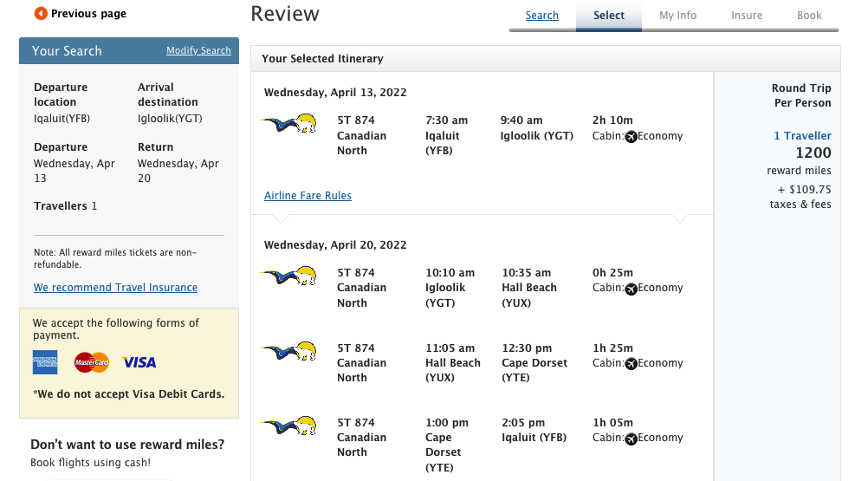The height and width of the screenshot is (481, 868).
Task: Click Canadian North logo for Igloolik to Hall Beach flight
Action: pyautogui.click(x=289, y=276)
